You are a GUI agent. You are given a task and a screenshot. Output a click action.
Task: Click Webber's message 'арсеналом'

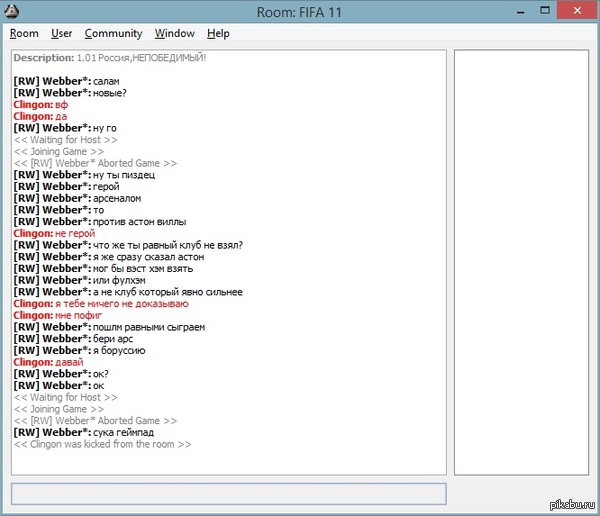point(77,198)
